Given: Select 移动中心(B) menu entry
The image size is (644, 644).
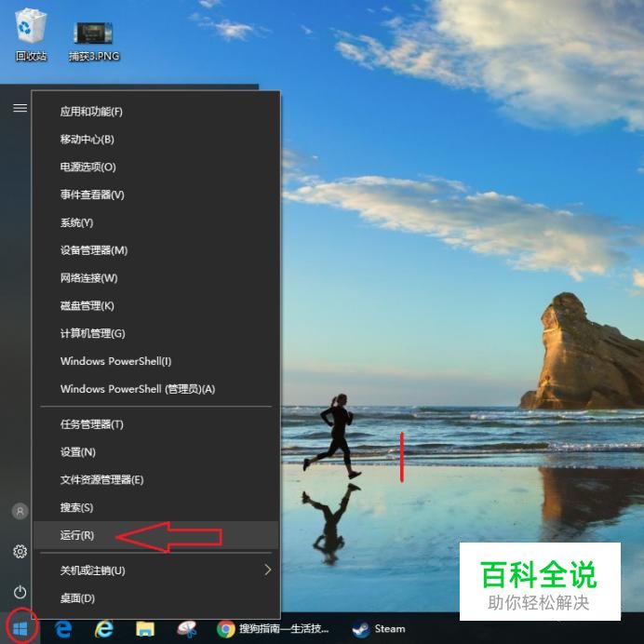Looking at the screenshot, I should [x=156, y=140].
